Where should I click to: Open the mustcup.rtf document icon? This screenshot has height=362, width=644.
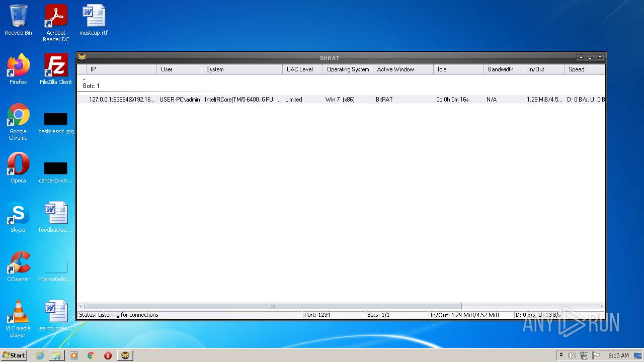(94, 20)
